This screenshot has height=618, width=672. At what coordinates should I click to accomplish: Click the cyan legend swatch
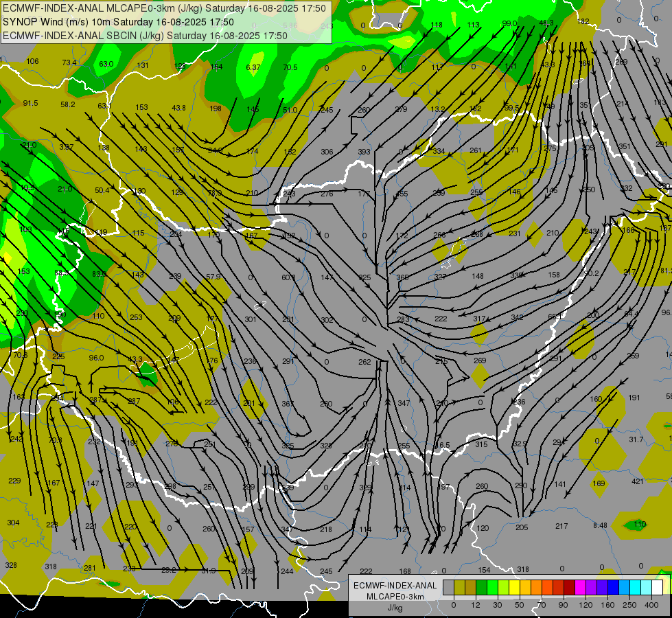click(635, 587)
